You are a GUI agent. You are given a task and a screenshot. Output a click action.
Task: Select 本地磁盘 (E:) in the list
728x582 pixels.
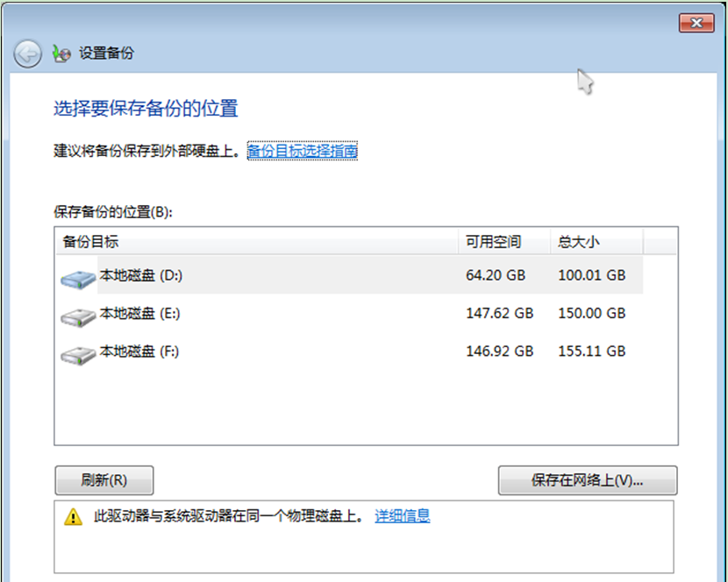coord(139,313)
